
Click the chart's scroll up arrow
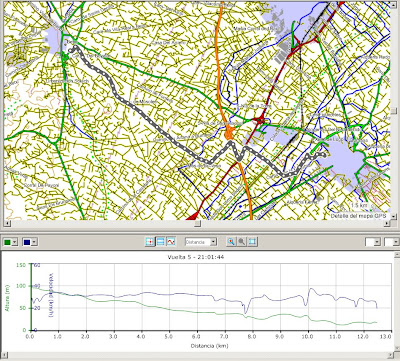click(x=396, y=255)
